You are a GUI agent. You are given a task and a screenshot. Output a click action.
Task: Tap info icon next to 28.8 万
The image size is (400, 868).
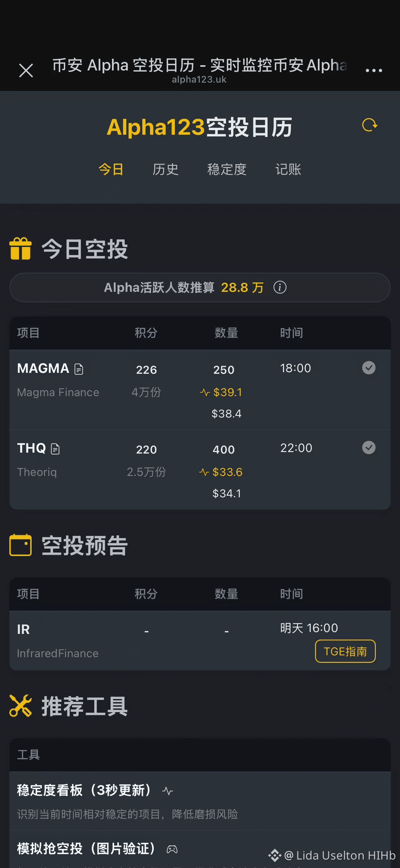click(280, 287)
